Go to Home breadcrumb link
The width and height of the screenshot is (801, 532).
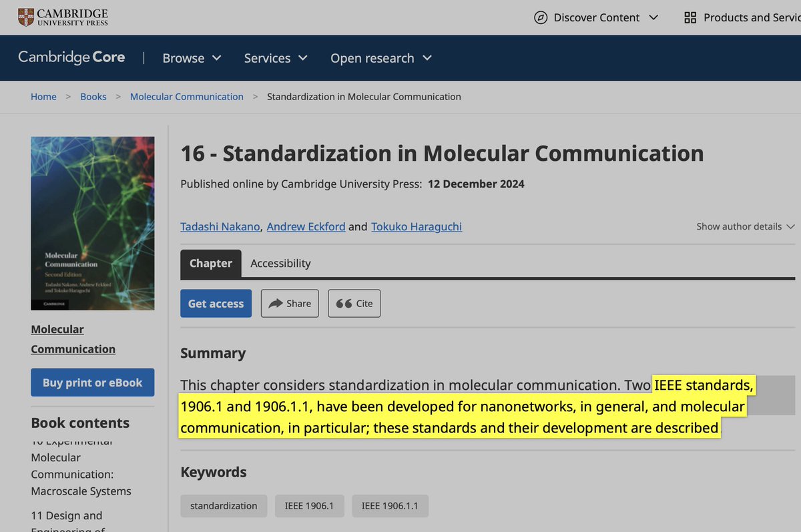[43, 97]
